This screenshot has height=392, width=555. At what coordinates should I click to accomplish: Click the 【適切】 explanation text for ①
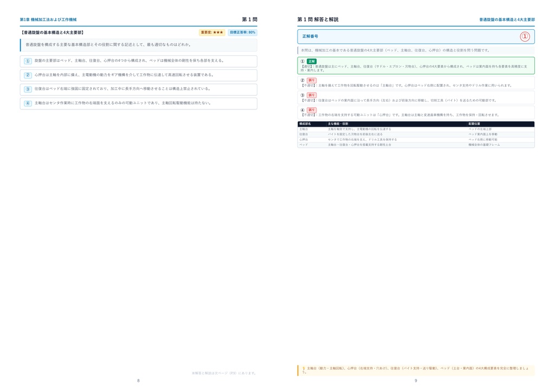click(x=414, y=68)
